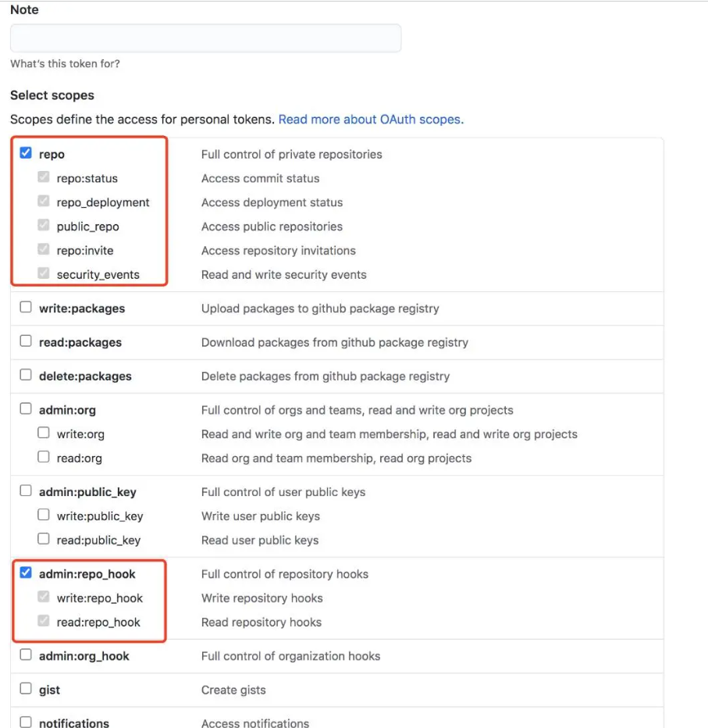Select the gist scope checkbox
Screen dimensions: 708x728
(x=26, y=689)
